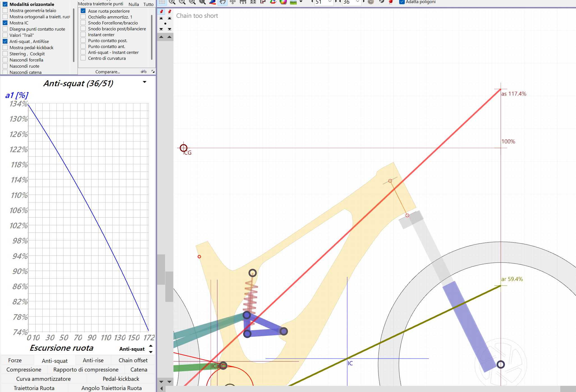Enable Mostra pedal-kickback checkbox
576x392 pixels.
pyautogui.click(x=5, y=47)
